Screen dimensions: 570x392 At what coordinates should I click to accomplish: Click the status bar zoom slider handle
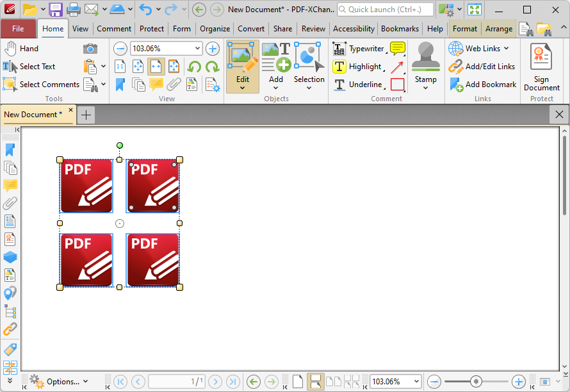(x=476, y=382)
